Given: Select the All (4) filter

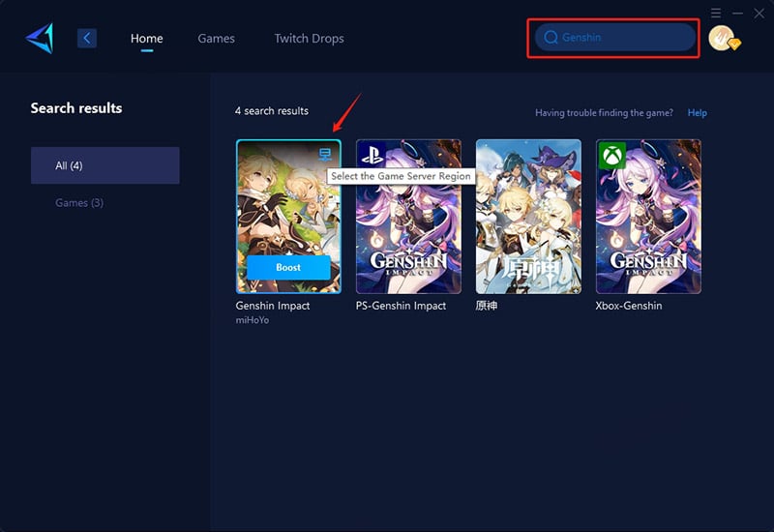Looking at the screenshot, I should pos(105,165).
